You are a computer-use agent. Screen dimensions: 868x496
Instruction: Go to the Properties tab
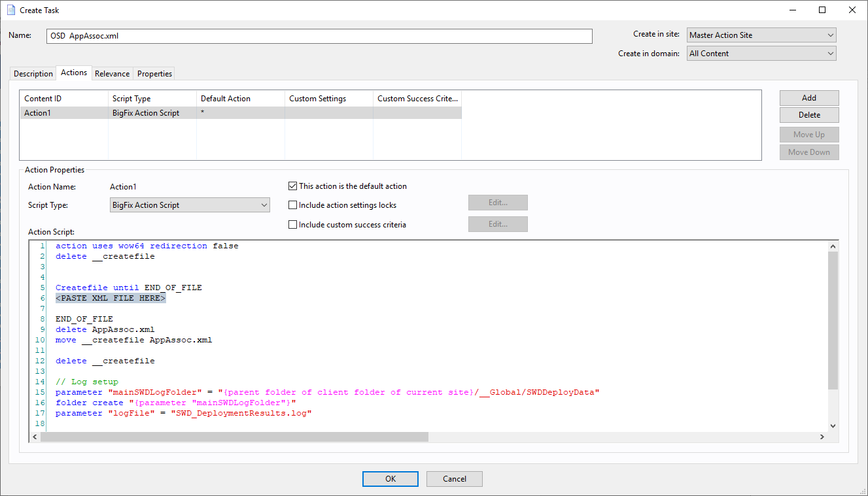pyautogui.click(x=155, y=74)
